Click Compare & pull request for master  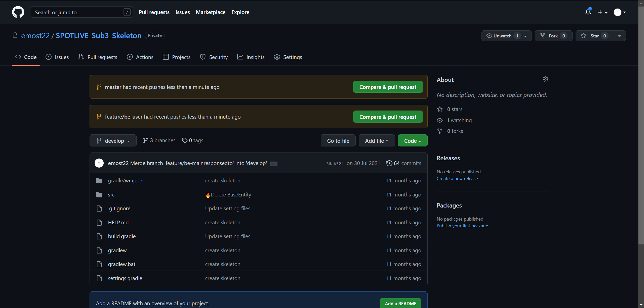388,87
